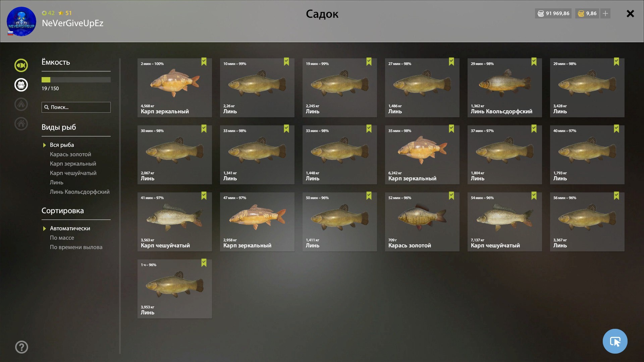Click the capacity progress bar
Viewport: 644px width, 362px height.
[76, 80]
